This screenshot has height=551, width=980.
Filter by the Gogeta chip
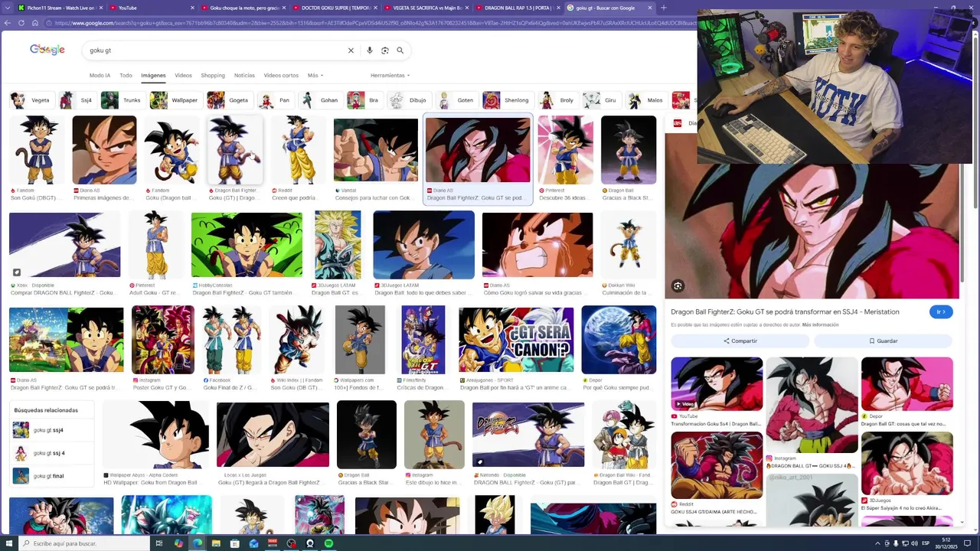230,100
